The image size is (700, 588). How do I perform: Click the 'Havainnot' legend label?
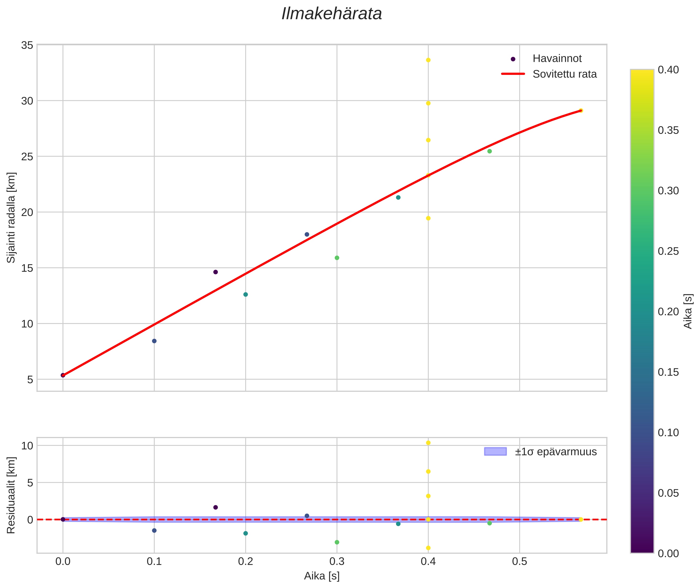557,59
